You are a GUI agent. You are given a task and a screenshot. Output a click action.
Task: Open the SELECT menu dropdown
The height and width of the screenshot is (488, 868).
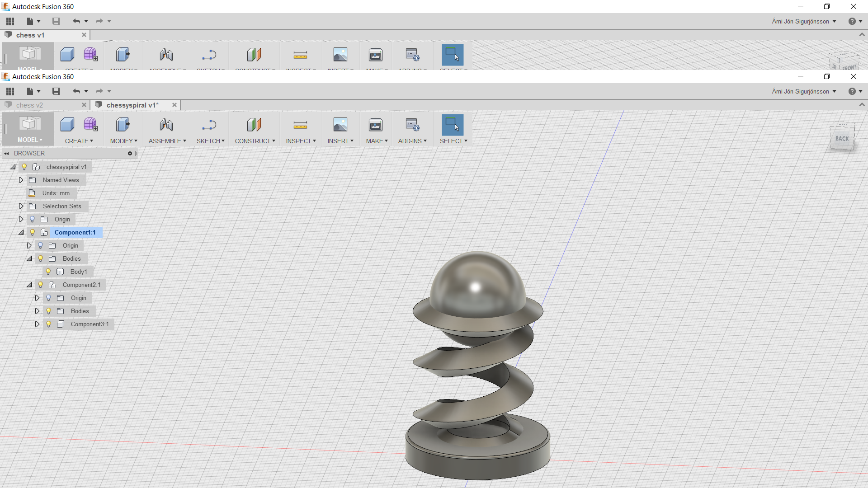coord(453,141)
